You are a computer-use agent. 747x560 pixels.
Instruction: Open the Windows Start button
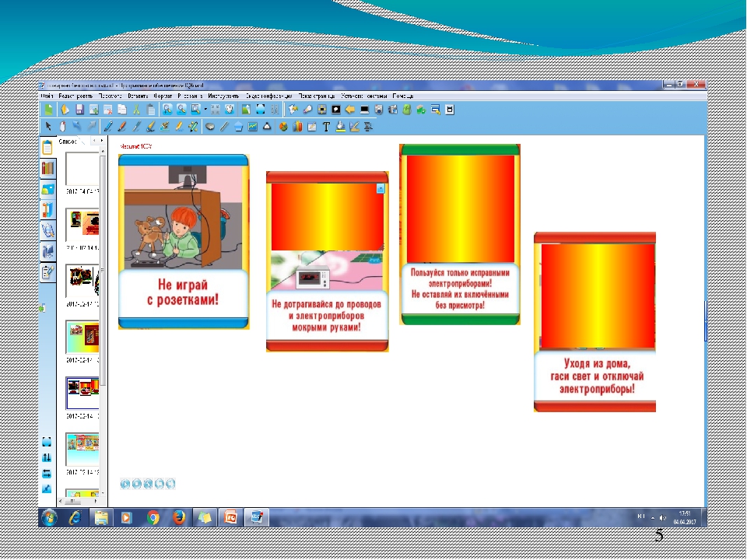click(49, 518)
